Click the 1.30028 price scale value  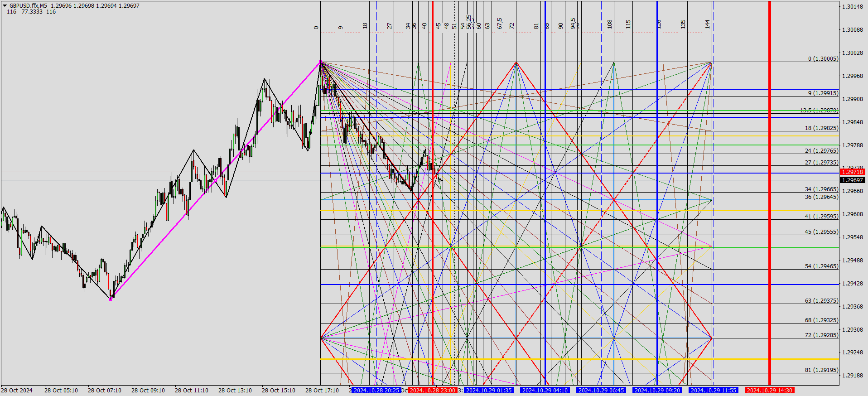click(x=853, y=53)
